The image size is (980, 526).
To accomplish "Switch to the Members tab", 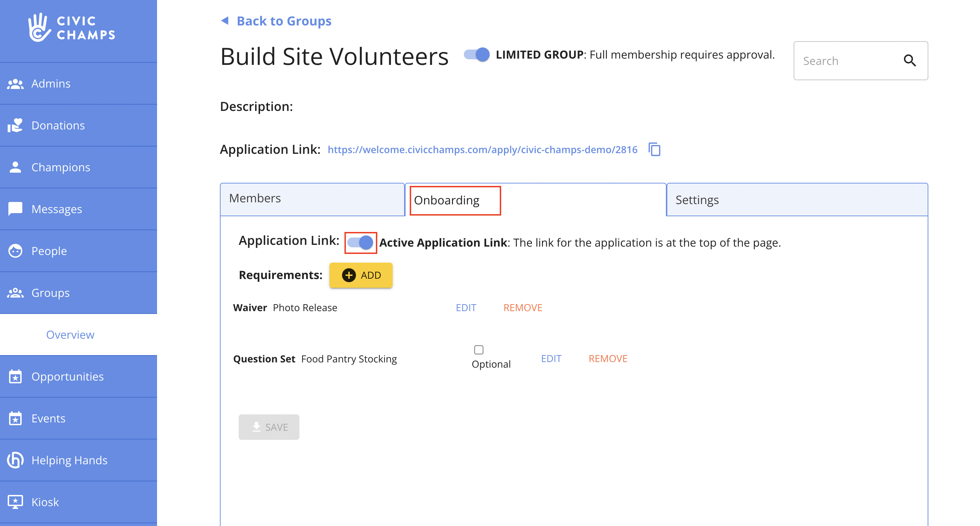I will [x=312, y=199].
